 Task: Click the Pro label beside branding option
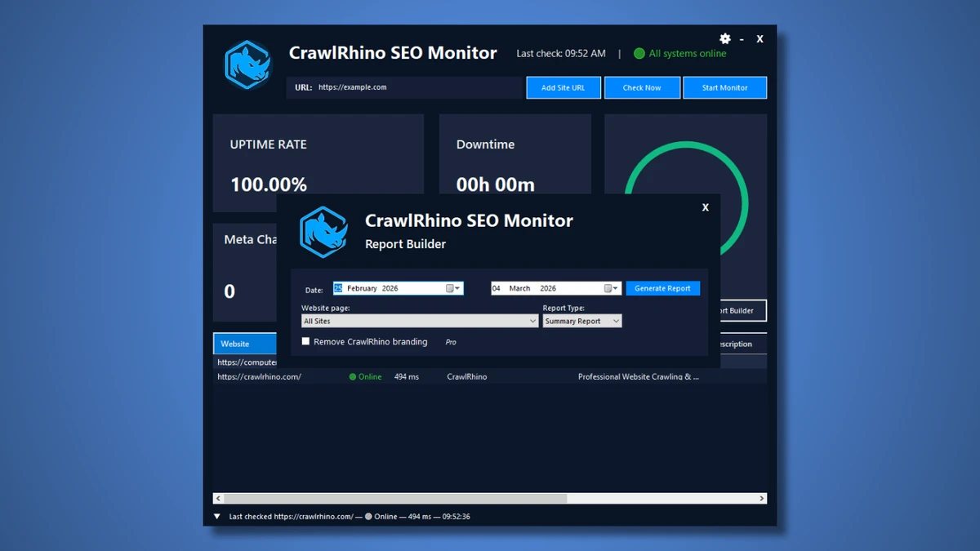coord(451,342)
